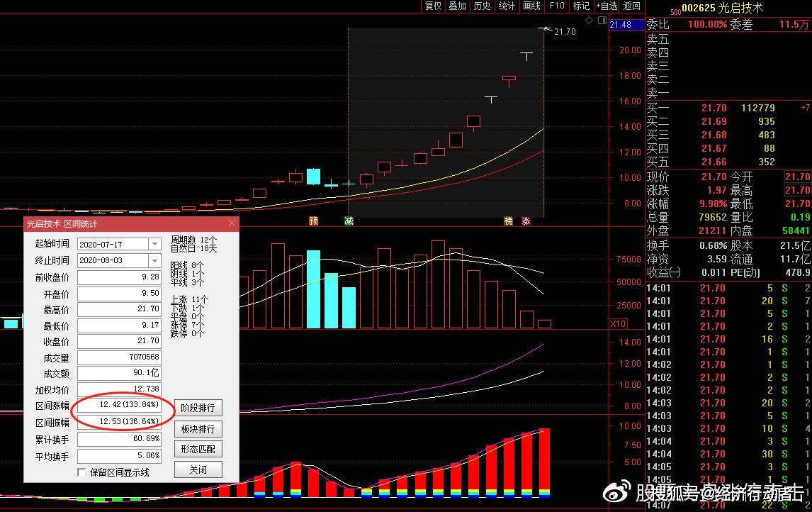Viewport: 812px width, 512px height.
Task: Click the 板块排行 button
Action: pos(198,429)
